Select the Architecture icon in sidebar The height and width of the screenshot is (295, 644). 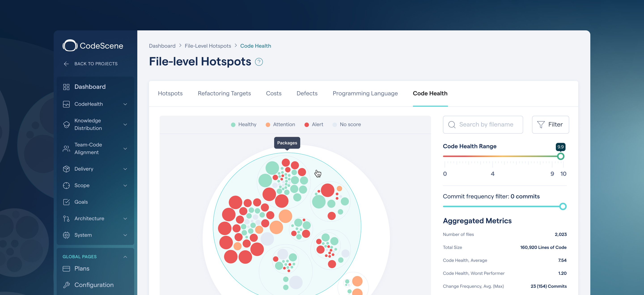click(x=66, y=218)
